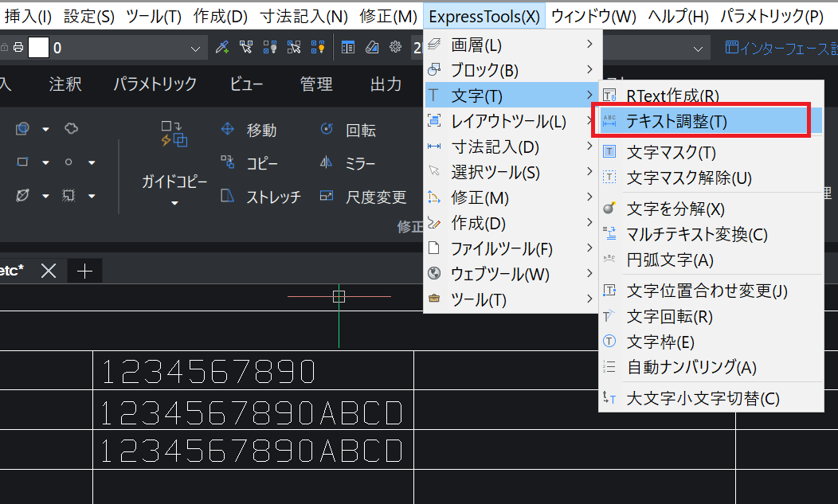Image resolution: width=838 pixels, height=504 pixels.
Task: Click the Copy (コピー) tool icon
Action: coord(228,162)
